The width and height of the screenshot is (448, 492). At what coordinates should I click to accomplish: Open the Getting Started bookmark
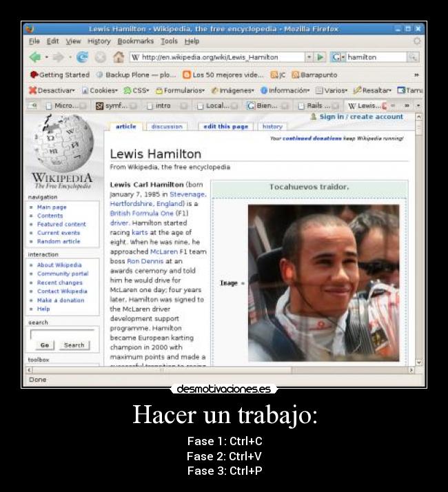(60, 74)
